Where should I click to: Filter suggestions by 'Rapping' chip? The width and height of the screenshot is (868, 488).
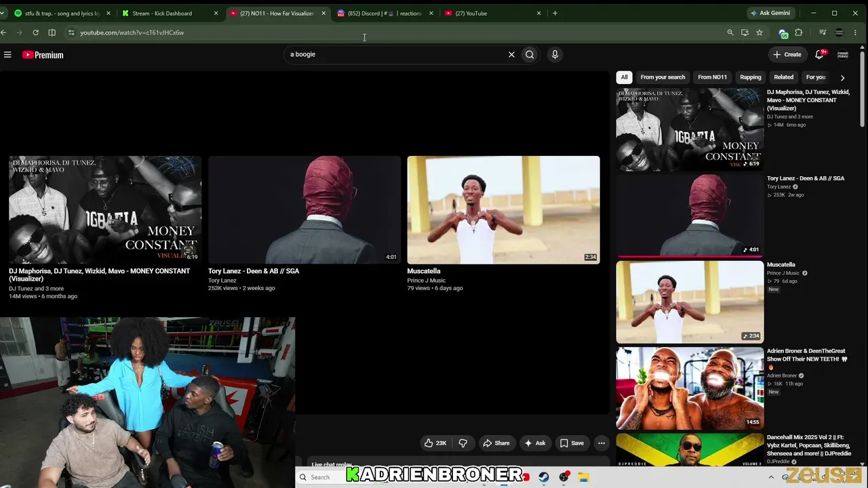click(751, 77)
